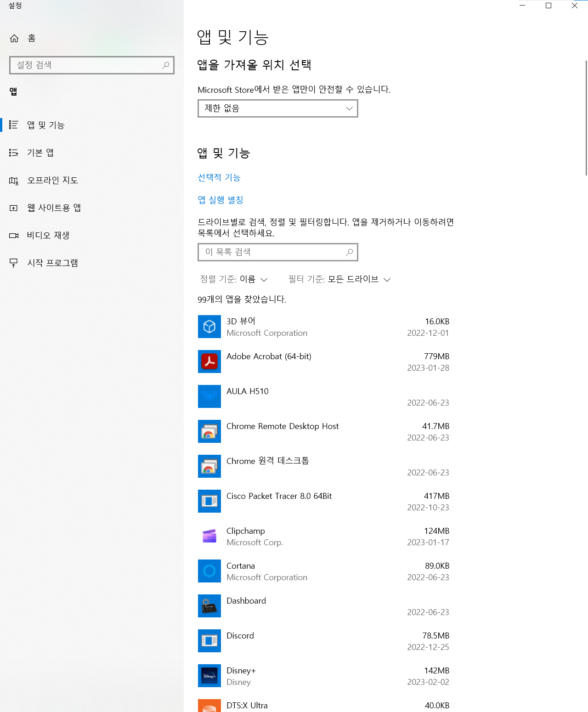Click the 오프라인 지도 map icon
This screenshot has width=588, height=712.
pos(14,181)
